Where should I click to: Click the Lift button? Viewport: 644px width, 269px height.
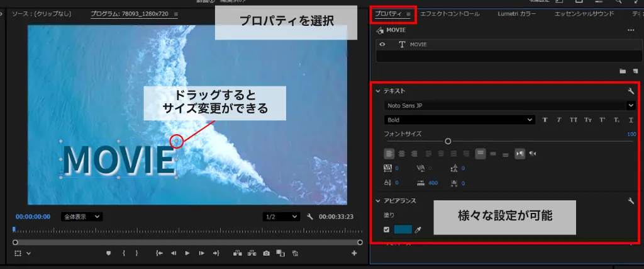tap(237, 253)
